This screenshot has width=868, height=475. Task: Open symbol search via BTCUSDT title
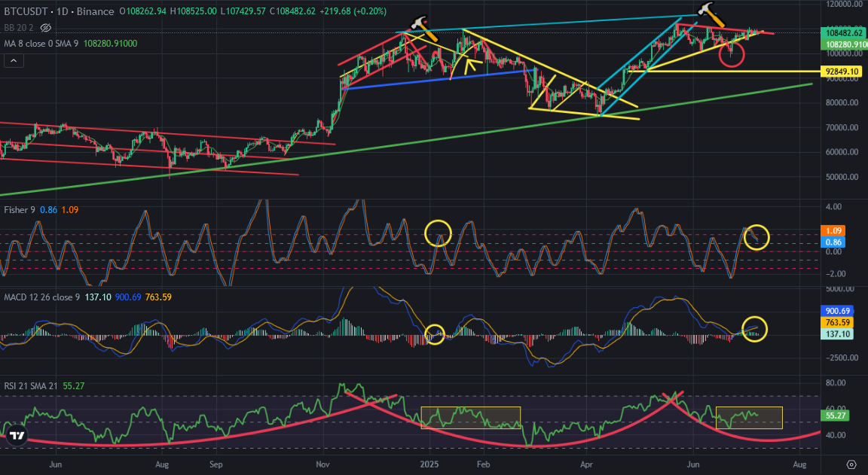pos(28,11)
